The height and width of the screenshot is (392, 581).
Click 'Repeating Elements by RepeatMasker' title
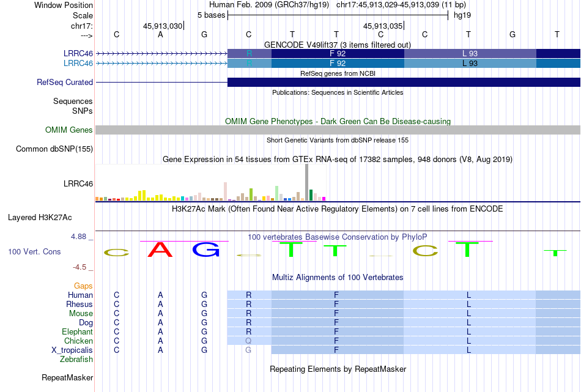click(338, 369)
